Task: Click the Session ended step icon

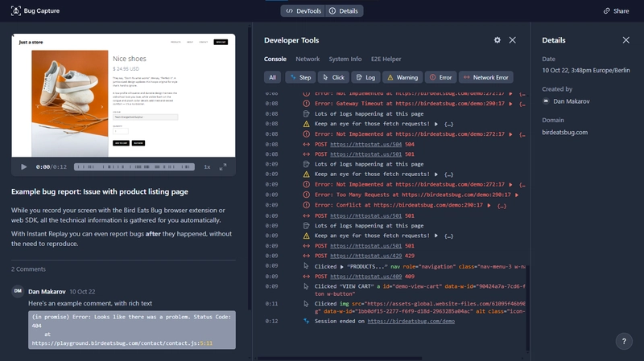Action: (307, 322)
